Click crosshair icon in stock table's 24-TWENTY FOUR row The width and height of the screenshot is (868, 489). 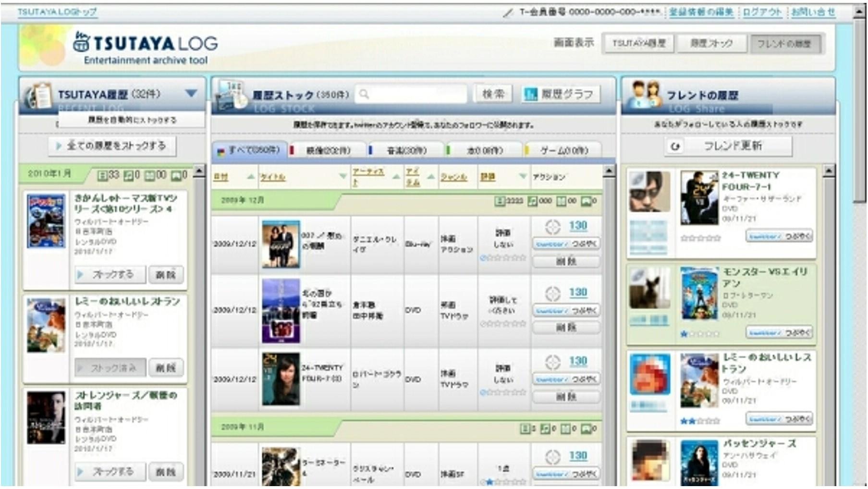coord(552,362)
